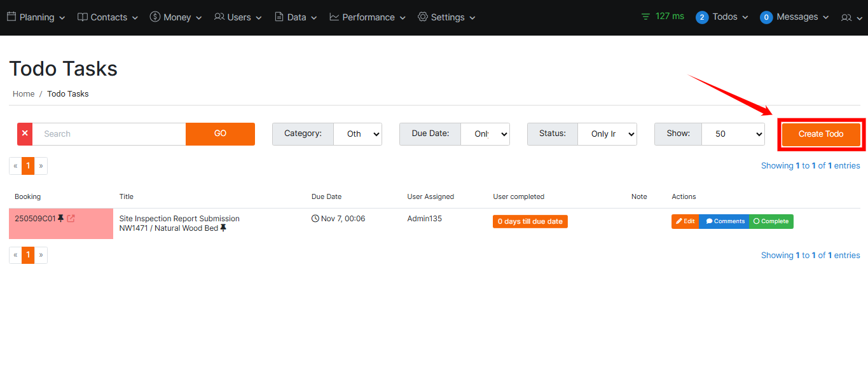The image size is (868, 391).
Task: Expand the Category filter dropdown
Action: [x=357, y=134]
